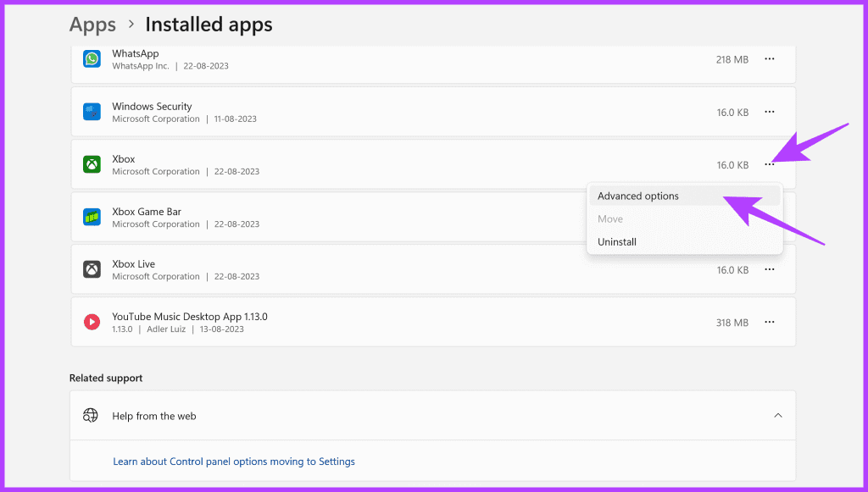This screenshot has width=868, height=492.
Task: Open the three-dot menu for Xbox Live
Action: pos(770,269)
